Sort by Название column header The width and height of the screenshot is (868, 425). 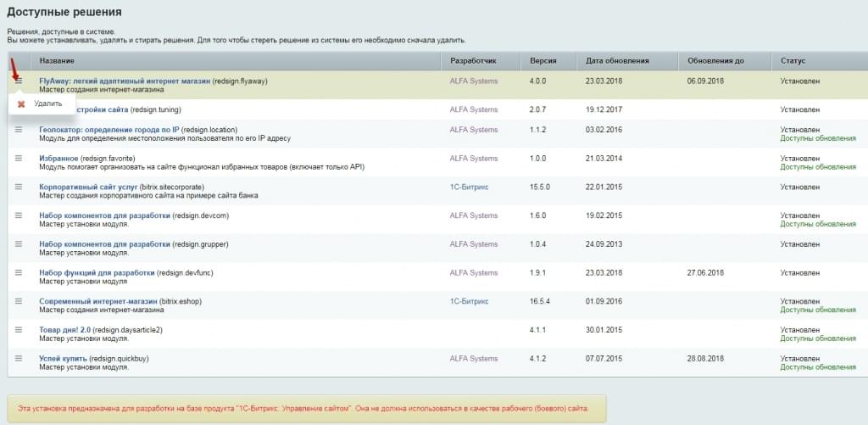(x=57, y=60)
